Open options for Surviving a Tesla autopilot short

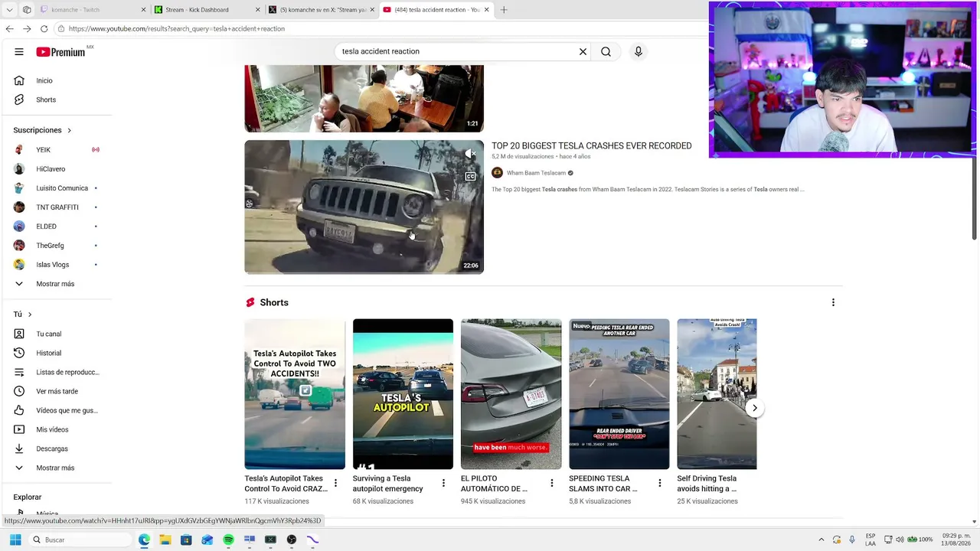(443, 483)
